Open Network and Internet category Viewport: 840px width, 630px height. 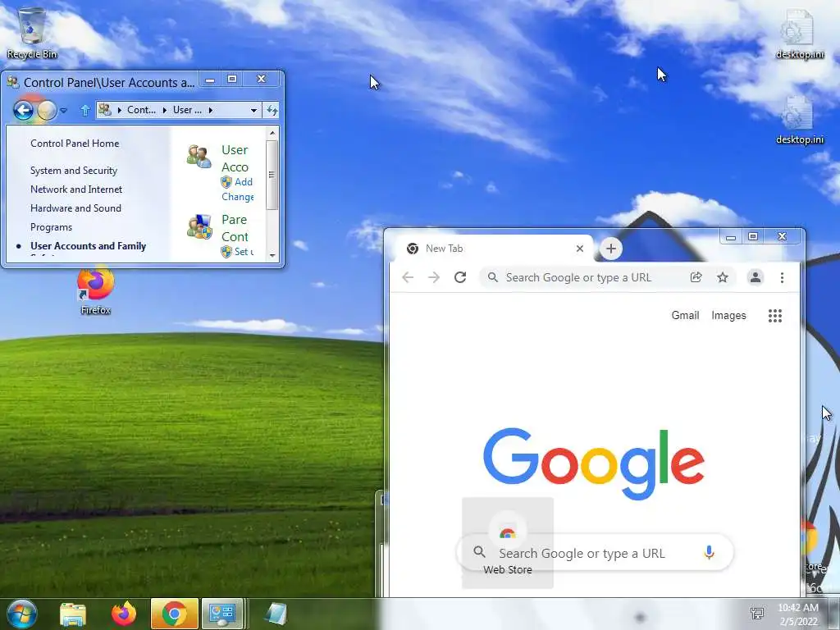pyautogui.click(x=76, y=189)
